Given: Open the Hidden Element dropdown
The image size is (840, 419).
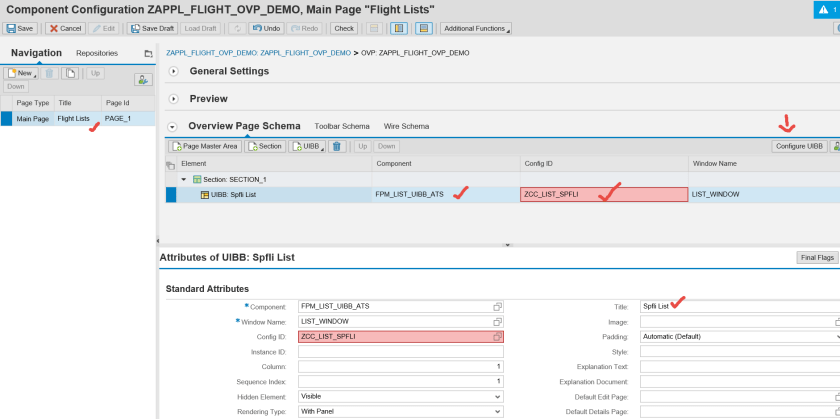Looking at the screenshot, I should click(497, 396).
